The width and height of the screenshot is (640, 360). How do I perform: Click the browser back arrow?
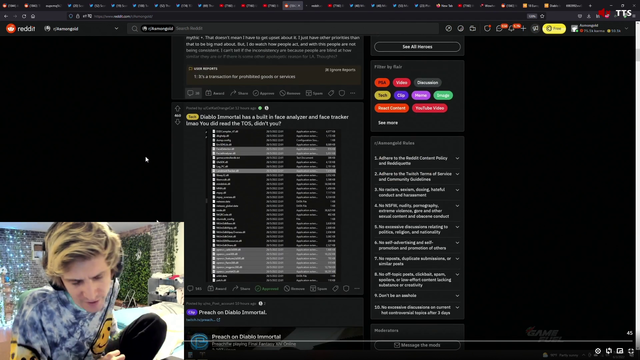coord(6,16)
